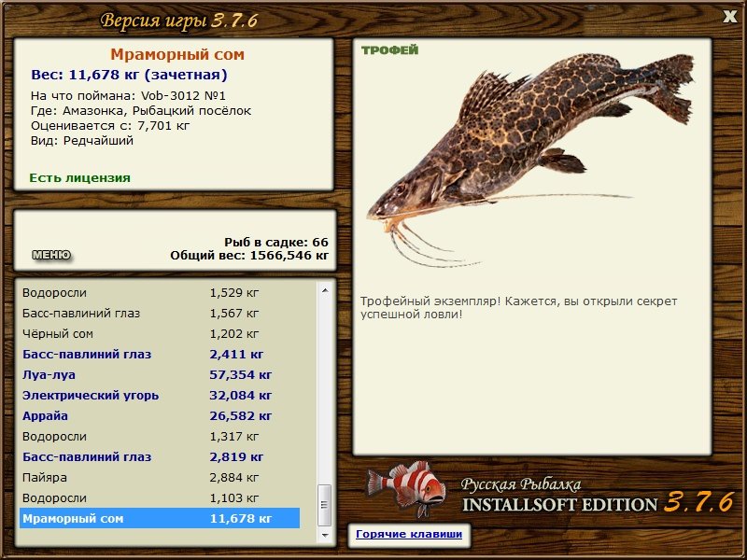This screenshot has width=747, height=560.
Task: Select the Водоросли 1,103 кг row
Action: pos(160,497)
